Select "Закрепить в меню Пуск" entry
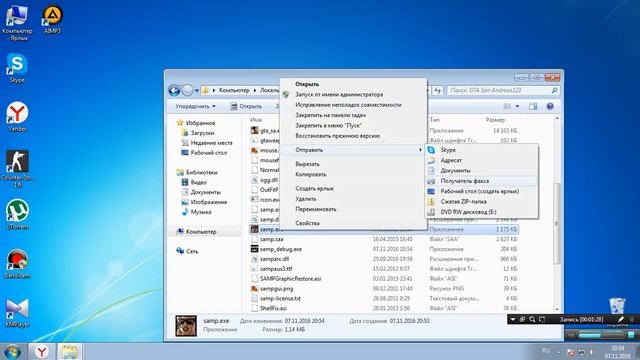 [x=353, y=125]
